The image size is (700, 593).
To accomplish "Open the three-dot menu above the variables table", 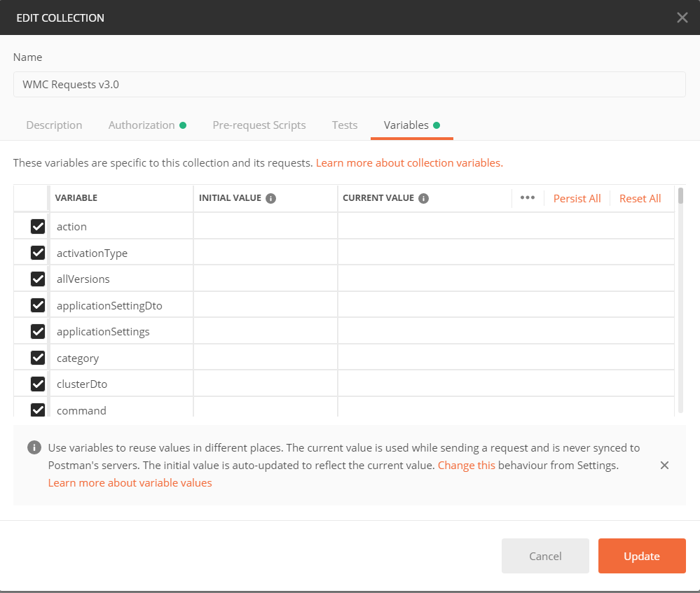I will click(528, 198).
